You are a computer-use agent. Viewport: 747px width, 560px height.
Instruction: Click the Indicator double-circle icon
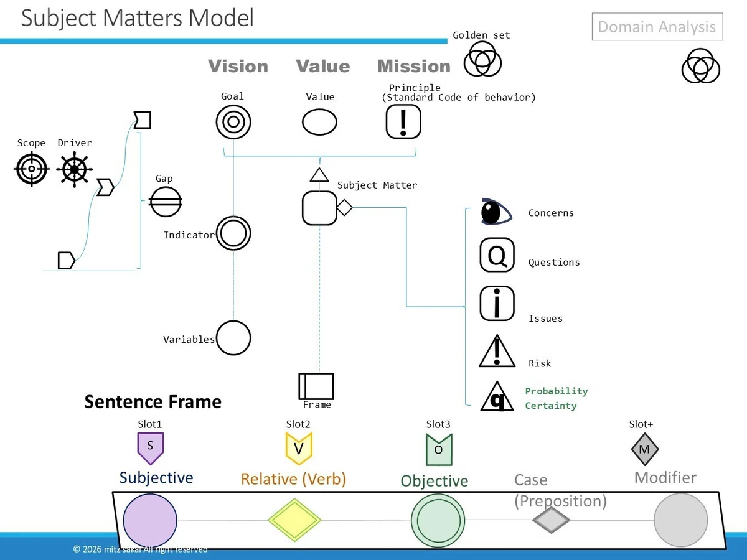point(233,234)
